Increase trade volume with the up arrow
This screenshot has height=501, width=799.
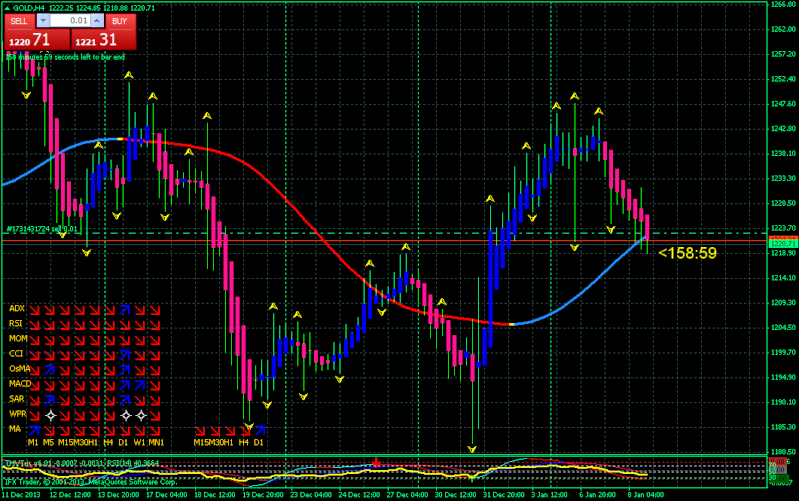[x=97, y=21]
